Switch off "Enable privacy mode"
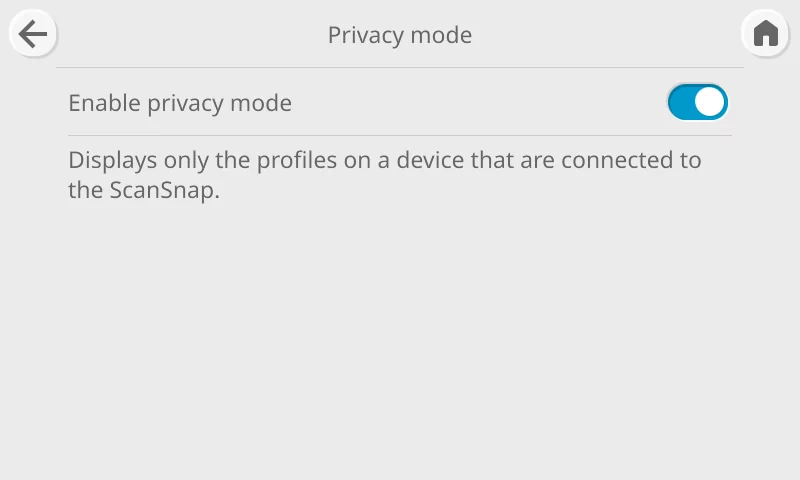Screen dimensions: 800x480 (697, 102)
